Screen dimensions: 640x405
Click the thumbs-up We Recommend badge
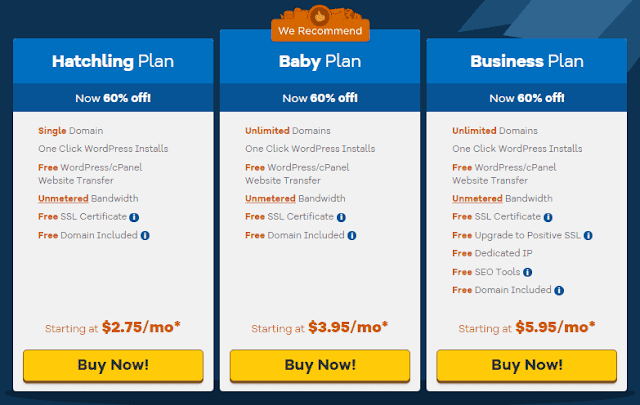tap(320, 24)
